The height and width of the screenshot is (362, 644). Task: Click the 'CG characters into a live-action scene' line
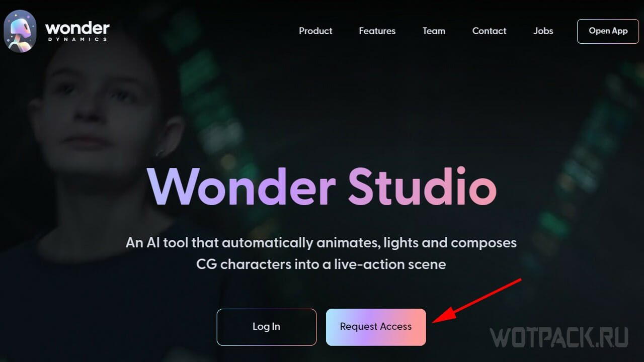321,264
